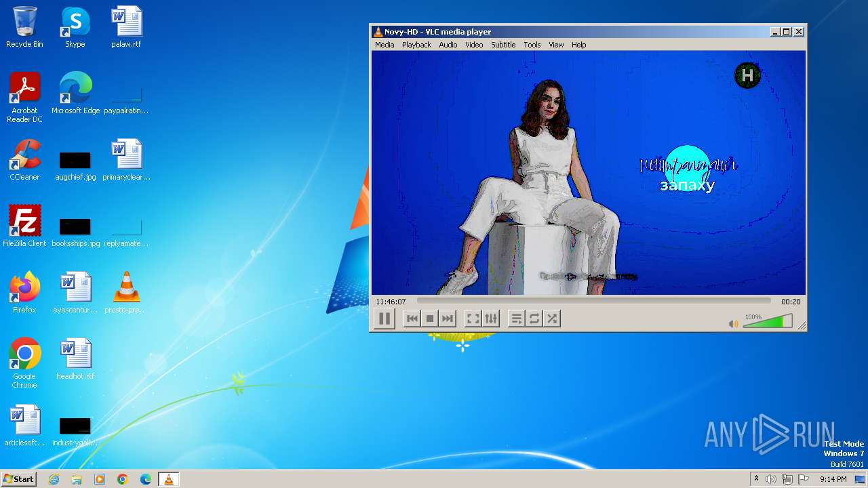Toggle VLC loop mode

(x=534, y=319)
